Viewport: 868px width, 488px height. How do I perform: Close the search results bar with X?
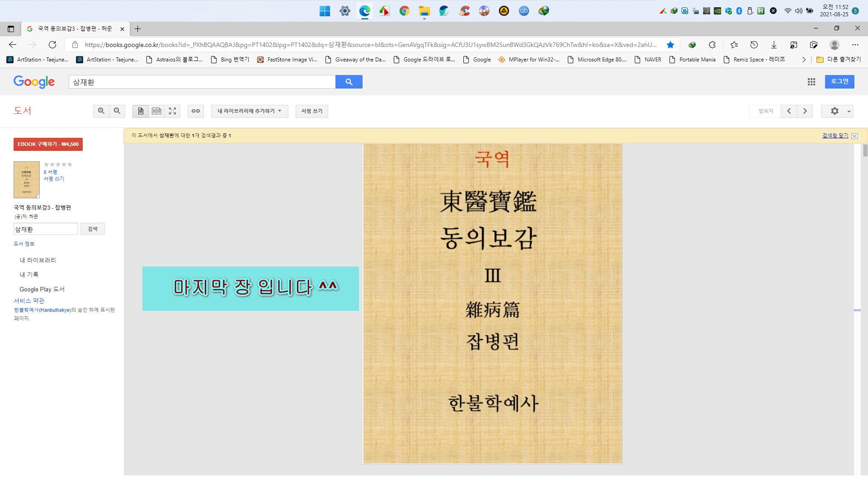[x=854, y=136]
